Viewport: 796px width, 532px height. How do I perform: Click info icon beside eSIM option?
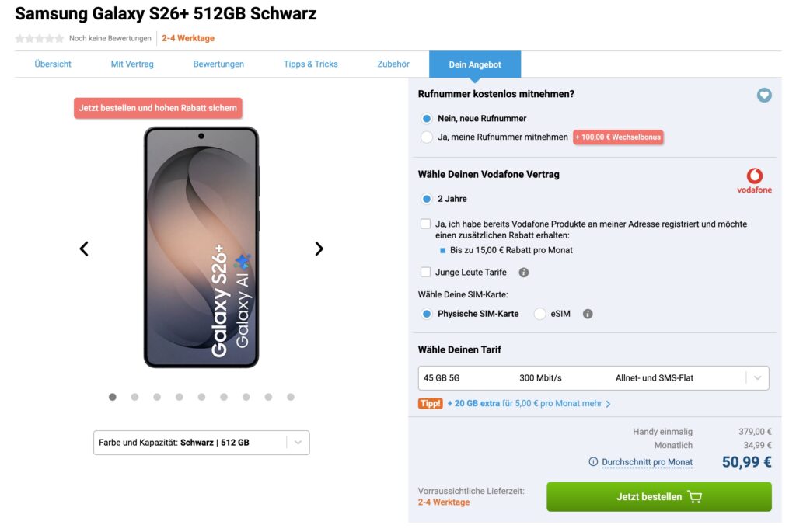click(588, 314)
